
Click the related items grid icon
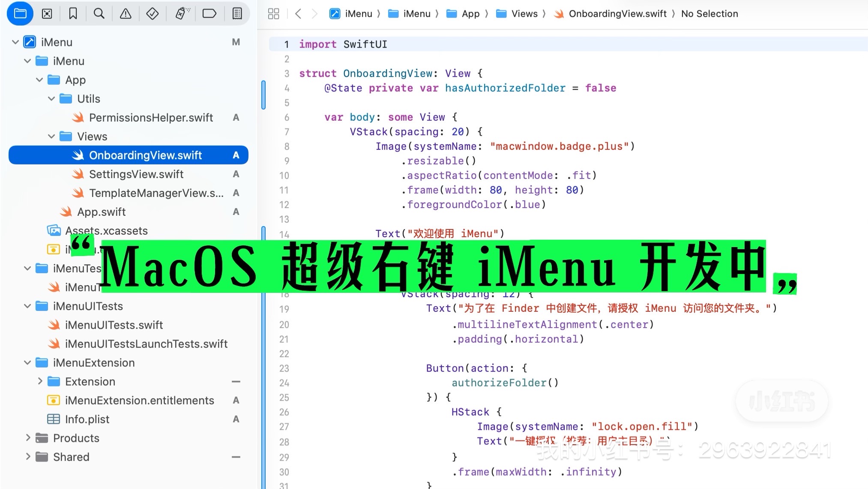273,14
